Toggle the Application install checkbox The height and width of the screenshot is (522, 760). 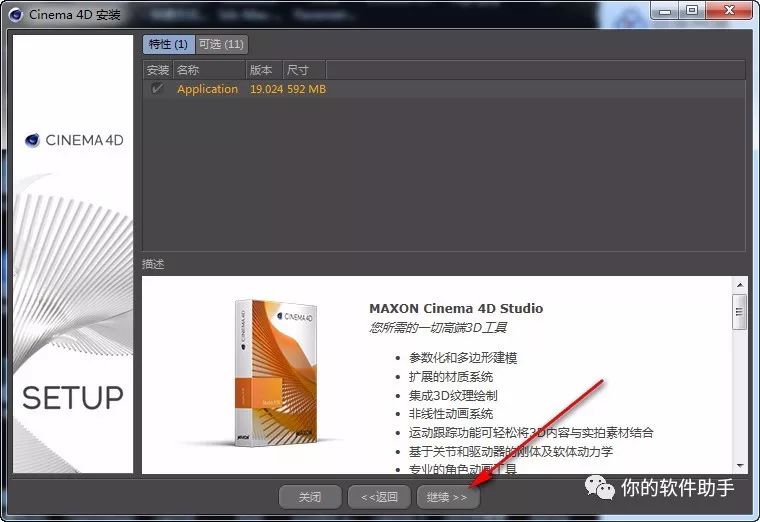157,89
